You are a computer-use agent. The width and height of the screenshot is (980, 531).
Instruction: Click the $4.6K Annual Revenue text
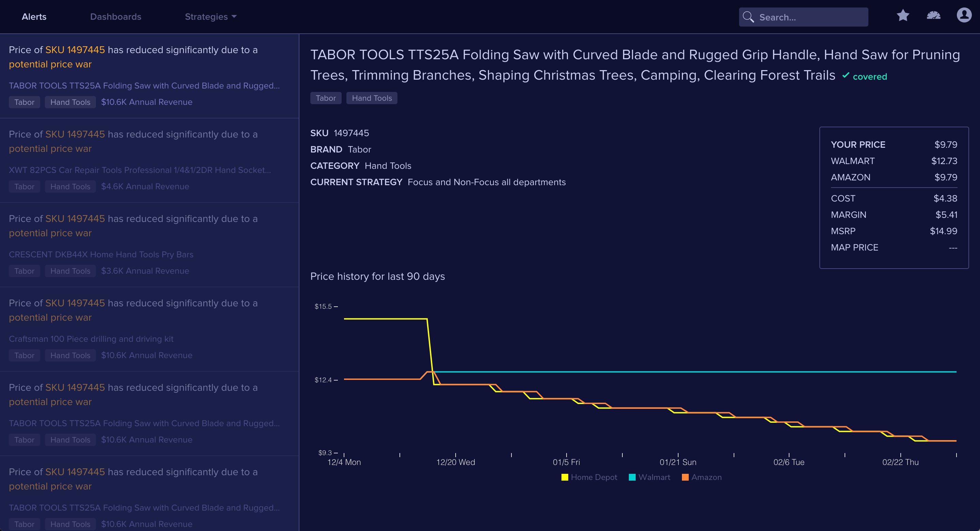[145, 187]
